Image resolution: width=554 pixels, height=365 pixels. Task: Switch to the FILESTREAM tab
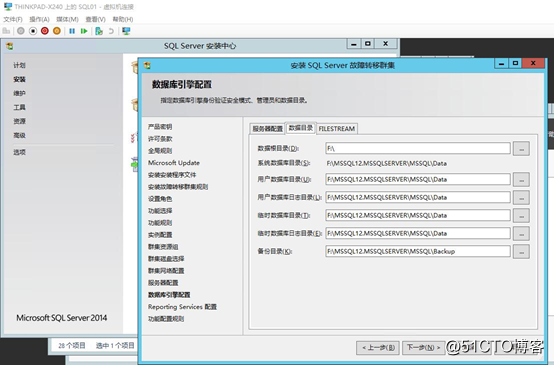[337, 129]
